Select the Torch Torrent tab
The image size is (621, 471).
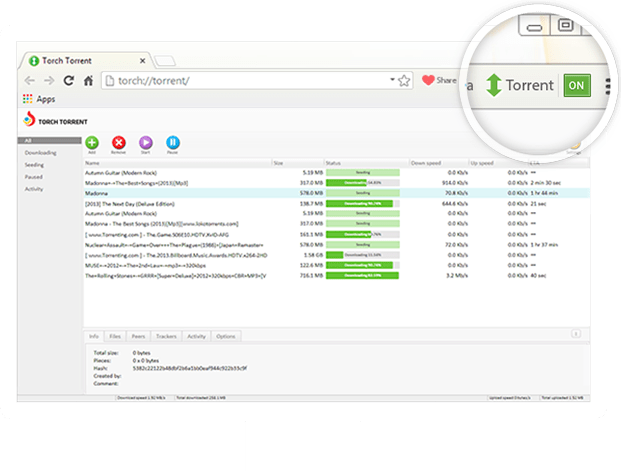pos(85,61)
